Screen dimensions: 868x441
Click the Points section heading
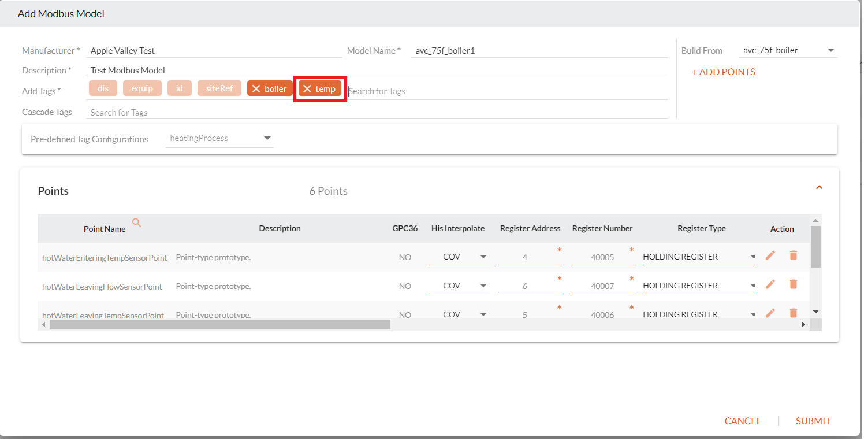coord(53,191)
